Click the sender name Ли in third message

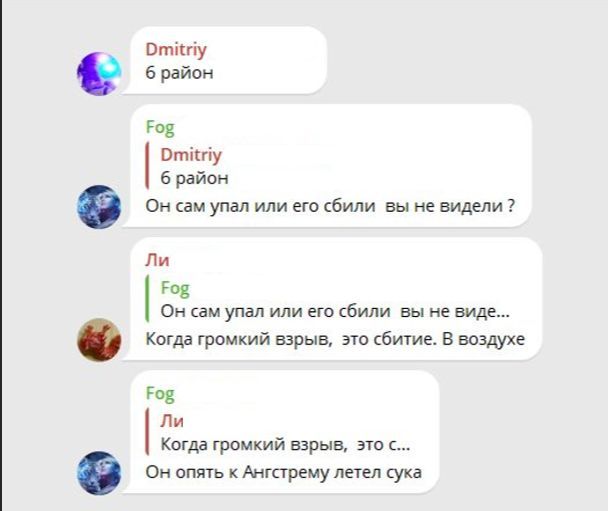click(x=157, y=261)
